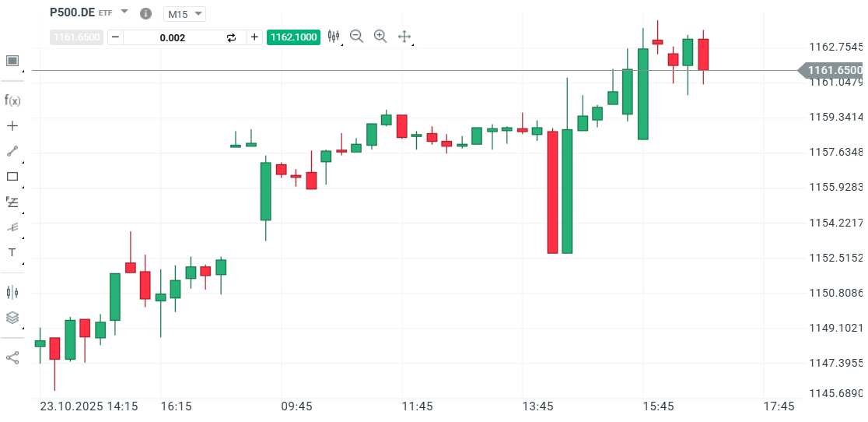Select the text annotation tool
868x422 pixels.
pyautogui.click(x=12, y=252)
